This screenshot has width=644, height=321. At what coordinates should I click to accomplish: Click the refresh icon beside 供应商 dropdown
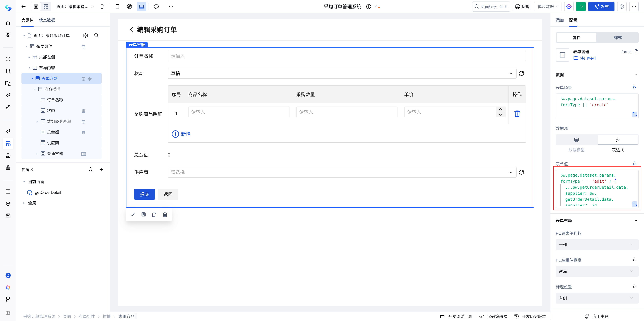(522, 172)
